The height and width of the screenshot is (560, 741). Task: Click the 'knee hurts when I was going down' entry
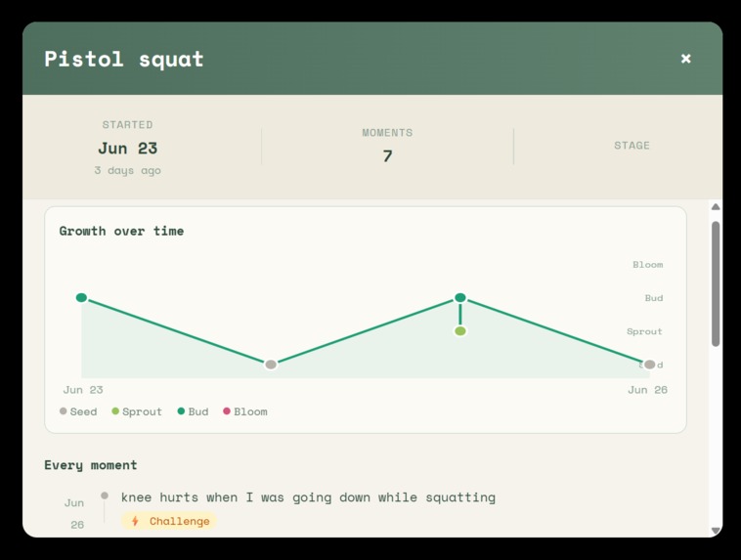click(x=308, y=497)
